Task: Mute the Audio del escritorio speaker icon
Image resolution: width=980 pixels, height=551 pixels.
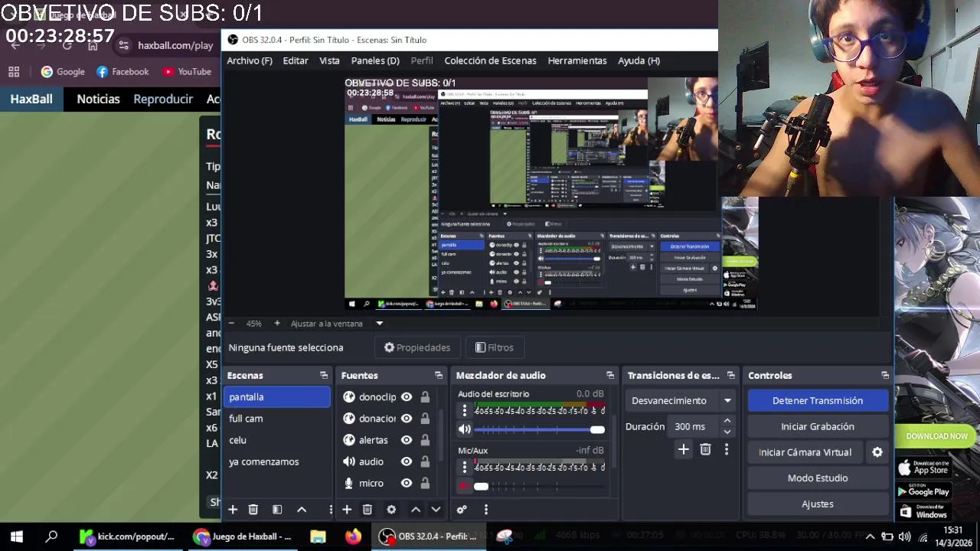Action: click(465, 429)
